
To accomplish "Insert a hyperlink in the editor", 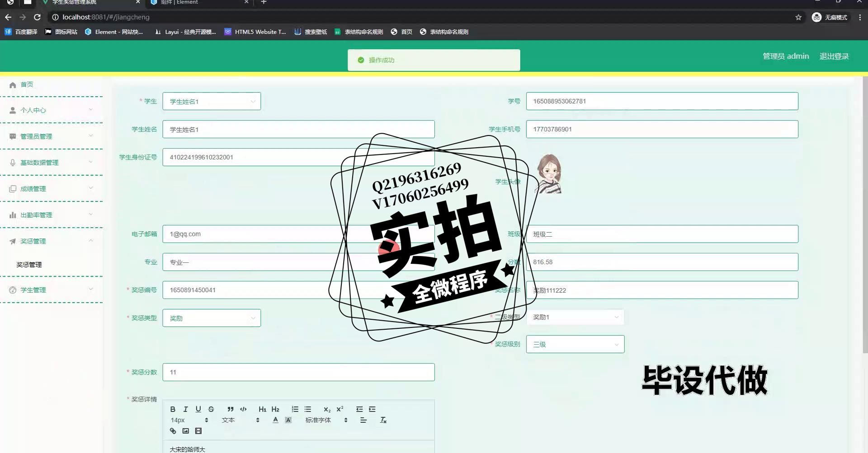I will point(173,431).
